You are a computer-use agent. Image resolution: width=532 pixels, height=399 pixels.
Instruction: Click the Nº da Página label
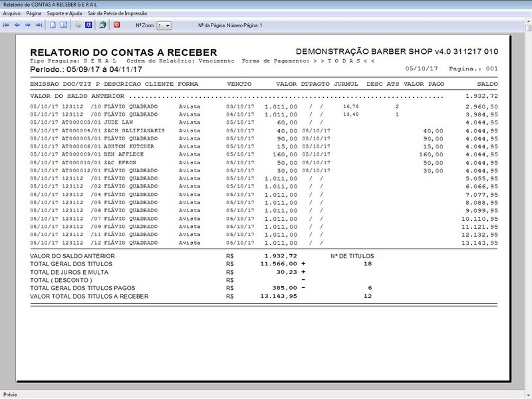[x=229, y=25]
